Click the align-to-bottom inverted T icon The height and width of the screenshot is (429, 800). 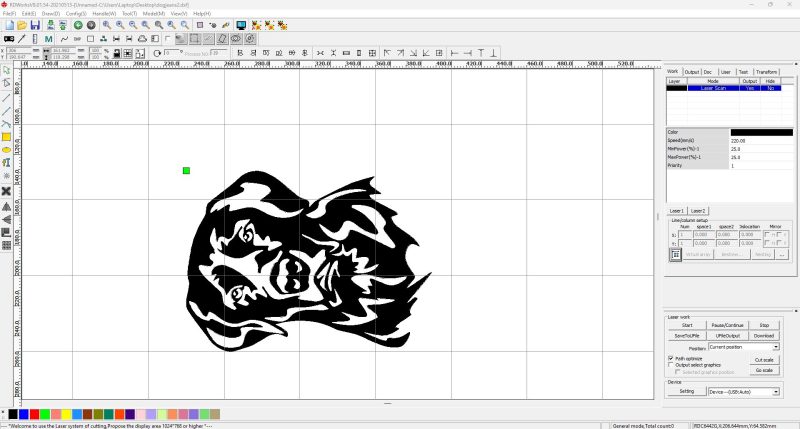[x=493, y=53]
